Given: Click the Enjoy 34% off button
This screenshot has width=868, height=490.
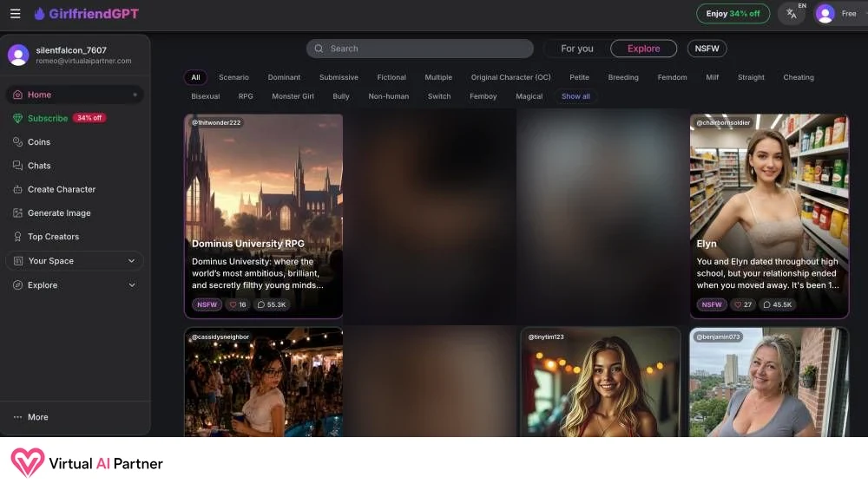Looking at the screenshot, I should 733,14.
